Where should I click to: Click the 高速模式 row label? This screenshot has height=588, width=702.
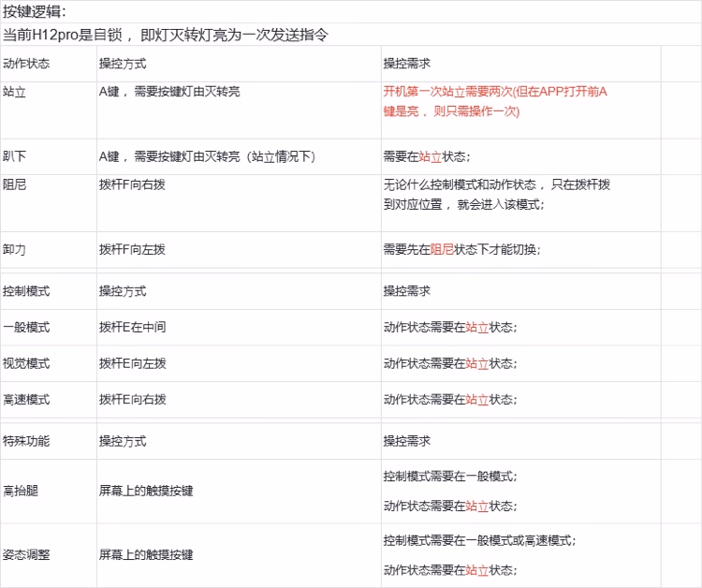pyautogui.click(x=26, y=399)
